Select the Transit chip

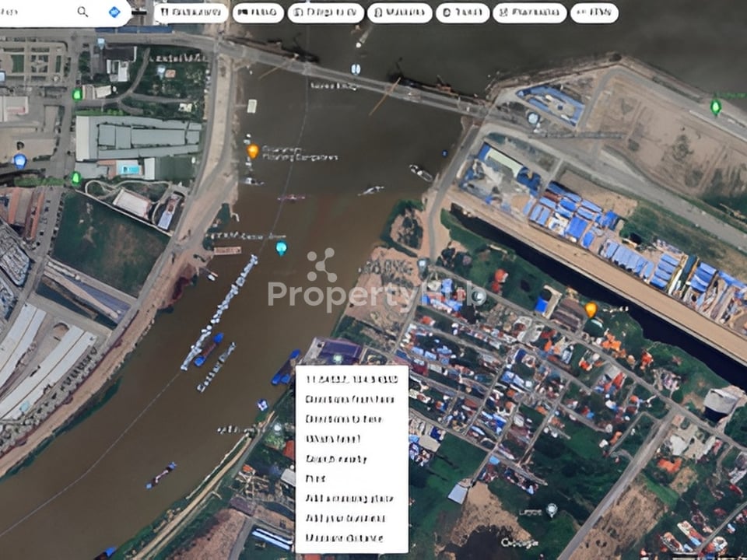pos(462,13)
